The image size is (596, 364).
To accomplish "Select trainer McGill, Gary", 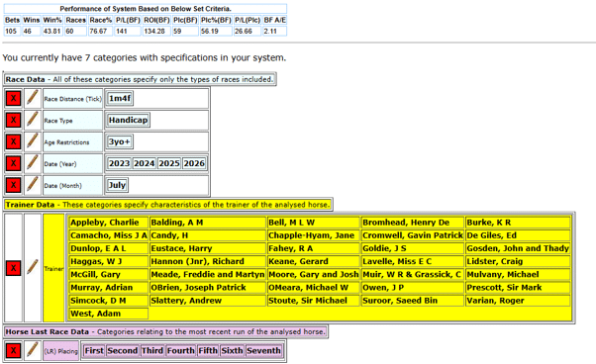I will pos(108,274).
